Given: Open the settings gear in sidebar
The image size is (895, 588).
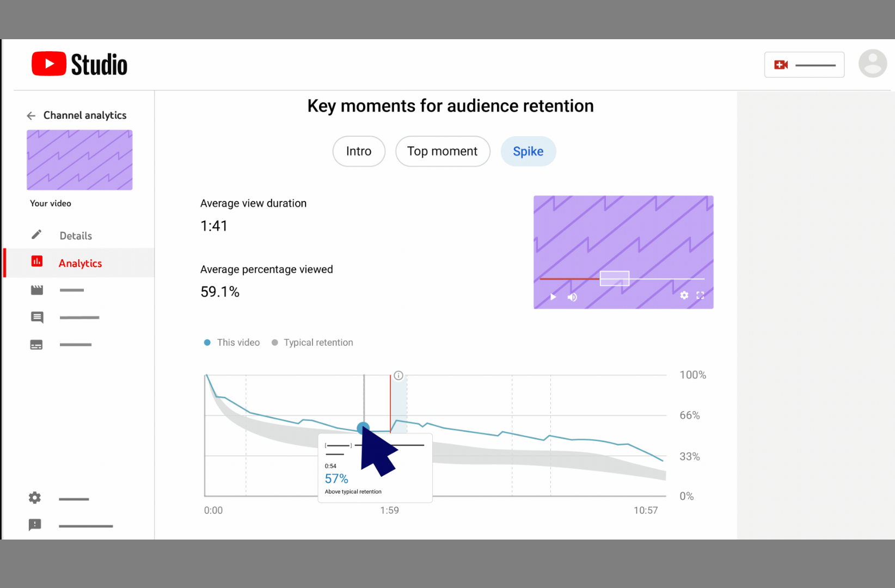Looking at the screenshot, I should click(x=35, y=498).
